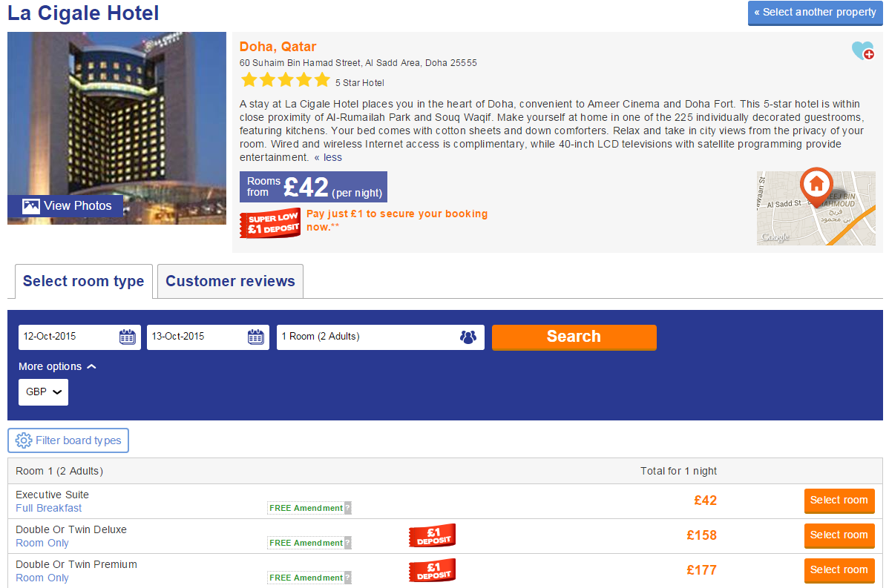Click the £158 price
889x588 pixels.
pos(701,535)
